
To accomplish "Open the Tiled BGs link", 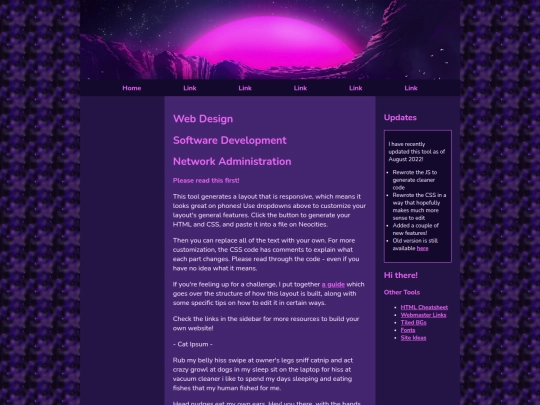I will point(413,322).
